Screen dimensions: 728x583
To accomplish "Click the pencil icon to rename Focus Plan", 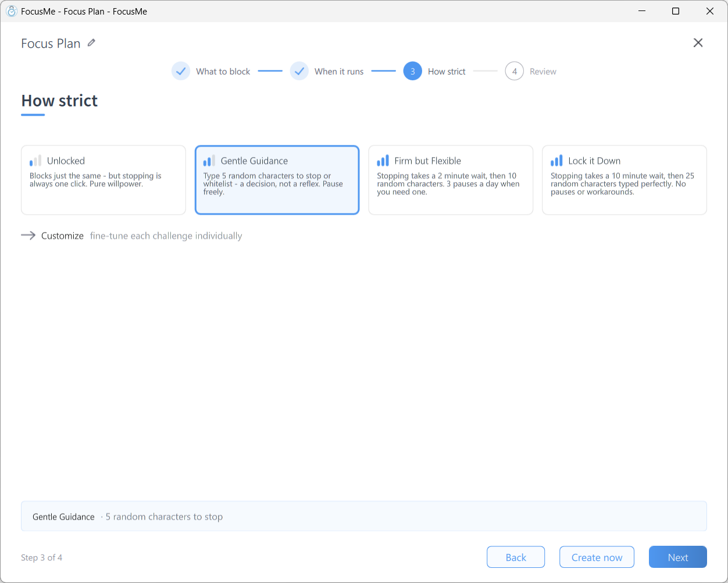I will tap(91, 43).
